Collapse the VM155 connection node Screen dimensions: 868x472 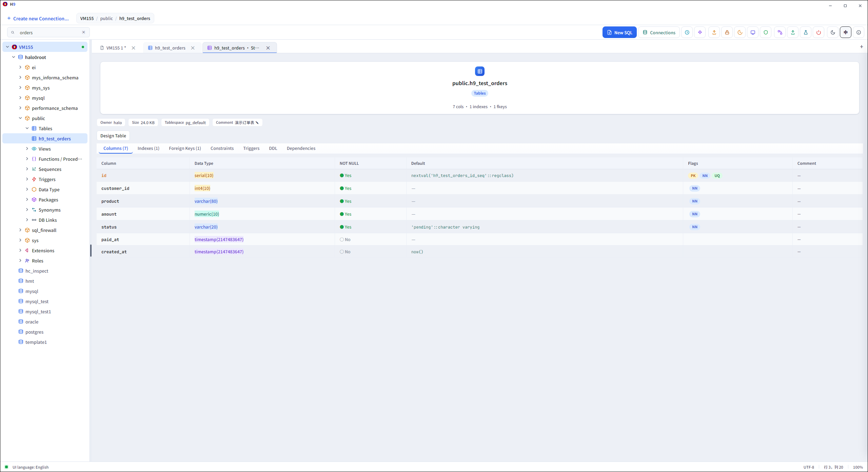(x=7, y=47)
